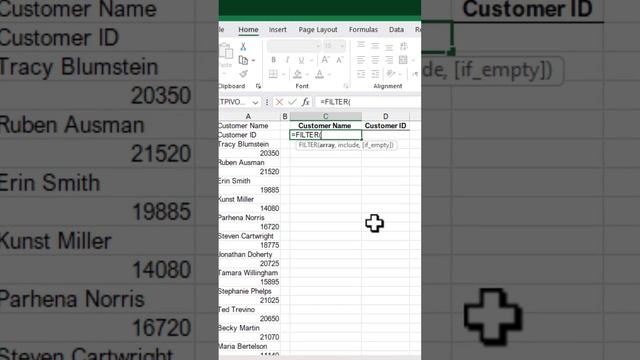Open the Name Box dropdown arrow
The image size is (640, 360).
coord(255,102)
